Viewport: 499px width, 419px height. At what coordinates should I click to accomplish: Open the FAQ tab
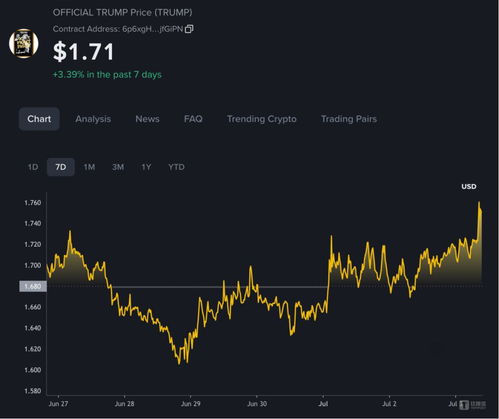pos(193,119)
